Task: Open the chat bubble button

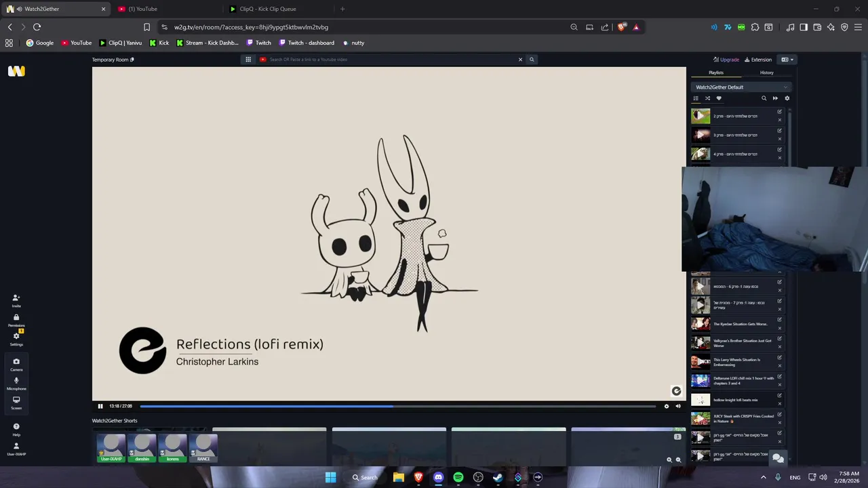Action: 778,458
